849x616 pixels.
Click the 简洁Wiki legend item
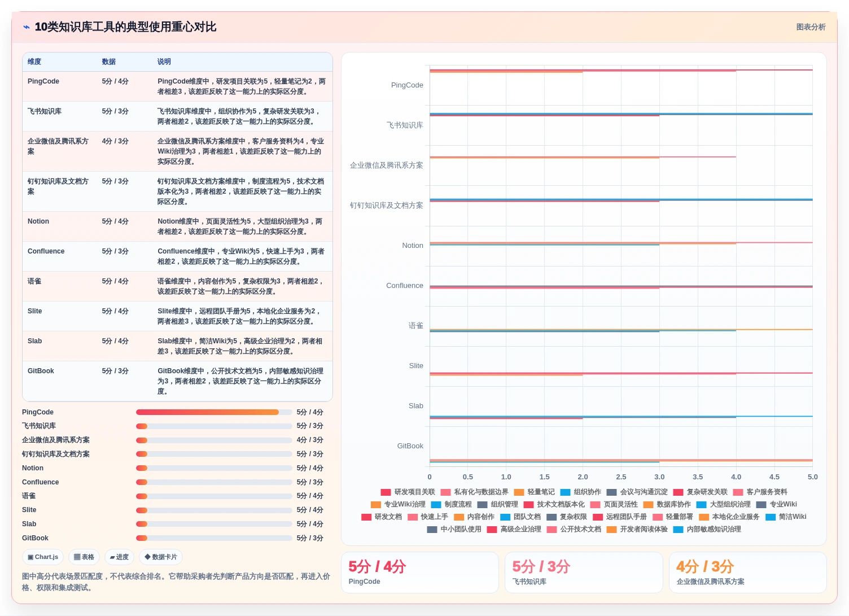pos(786,517)
